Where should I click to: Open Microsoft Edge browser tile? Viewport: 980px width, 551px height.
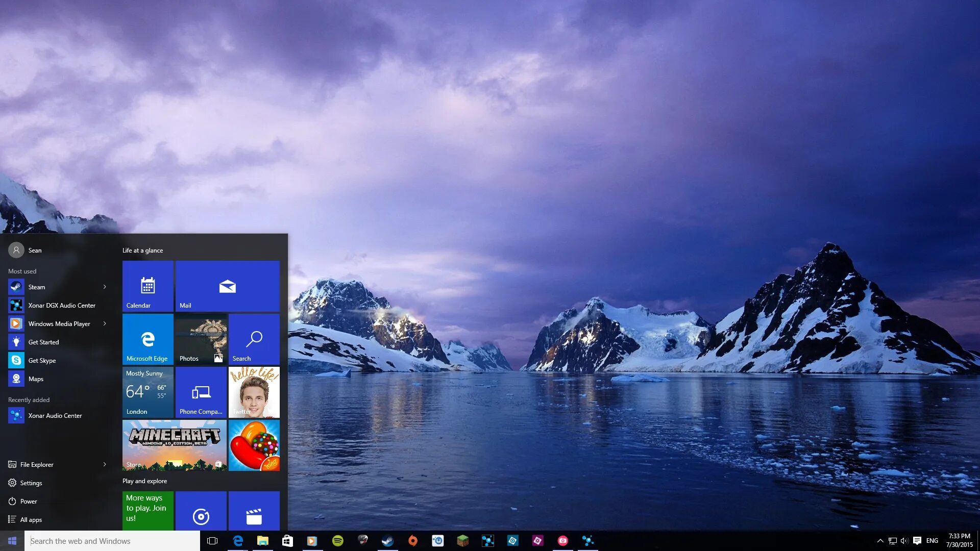click(148, 339)
